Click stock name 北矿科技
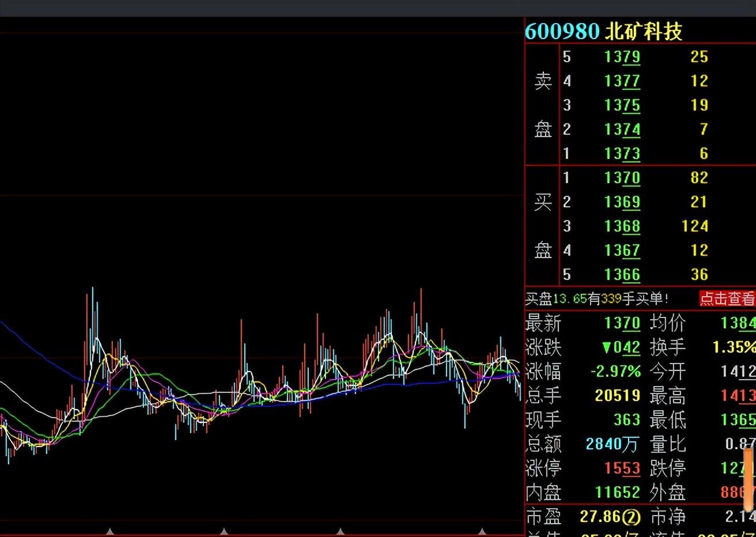 (x=644, y=31)
